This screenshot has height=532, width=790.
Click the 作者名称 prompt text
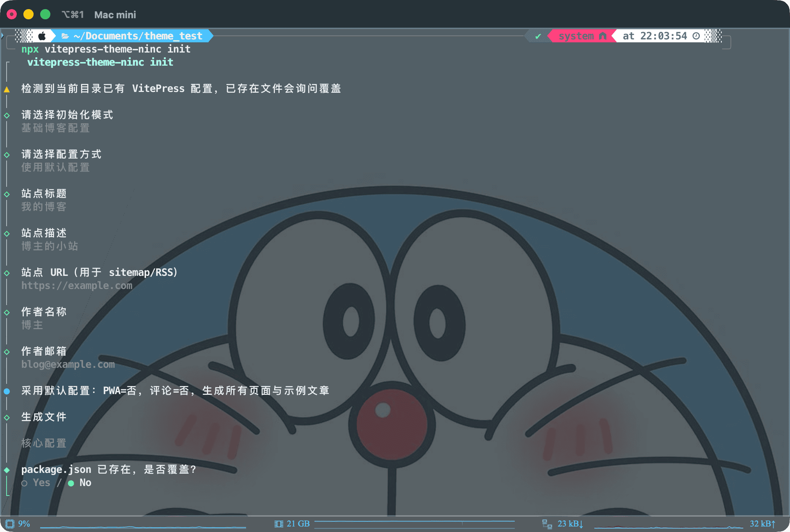click(44, 312)
